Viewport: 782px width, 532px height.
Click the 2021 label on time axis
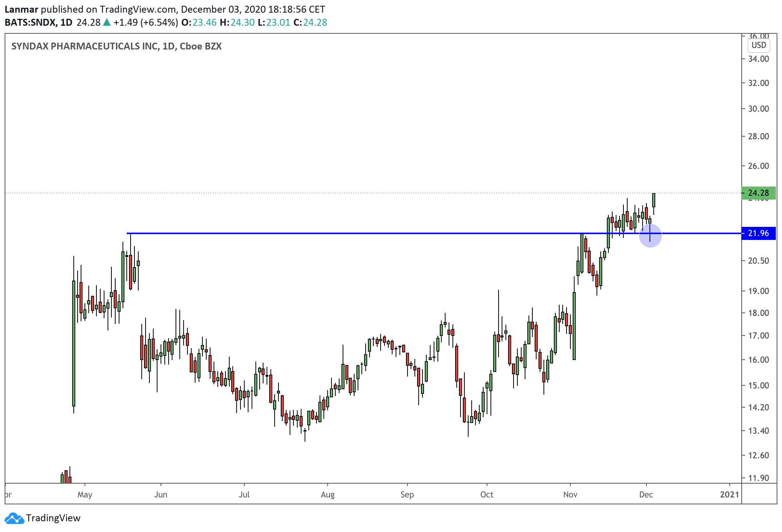(729, 494)
